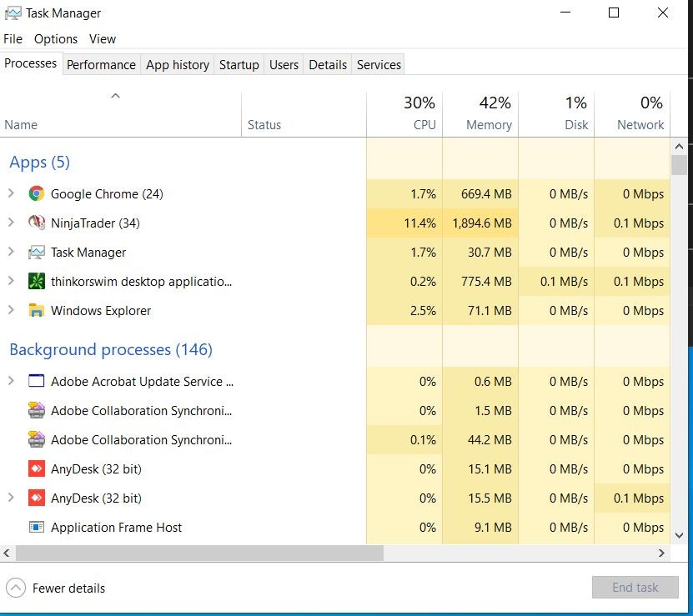This screenshot has width=693, height=616.
Task: Click the NinjaTrader process icon
Action: pyautogui.click(x=36, y=223)
